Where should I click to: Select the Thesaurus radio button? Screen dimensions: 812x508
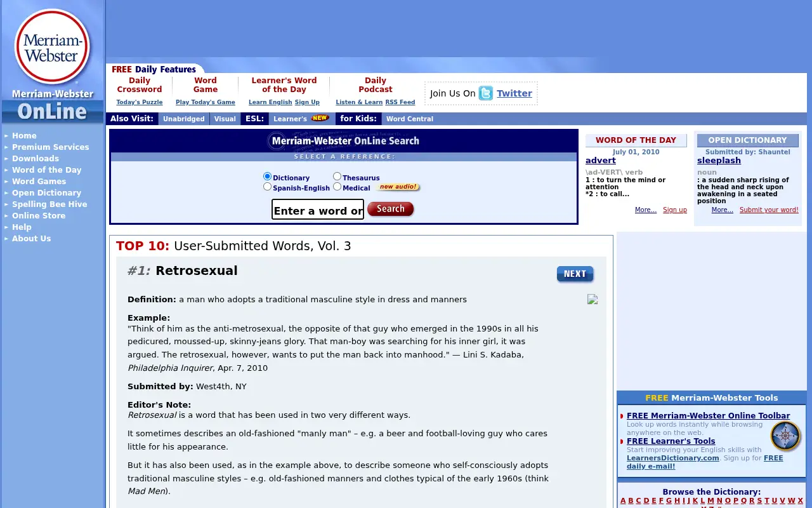tap(337, 177)
